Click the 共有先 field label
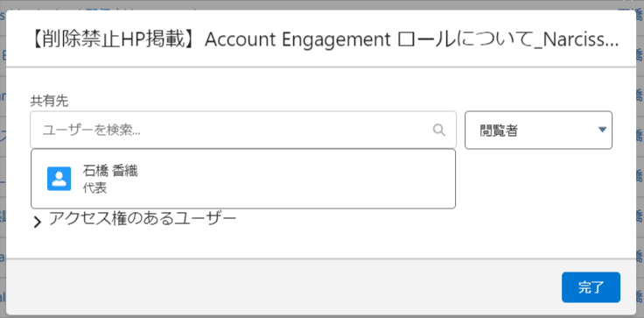 click(x=49, y=102)
